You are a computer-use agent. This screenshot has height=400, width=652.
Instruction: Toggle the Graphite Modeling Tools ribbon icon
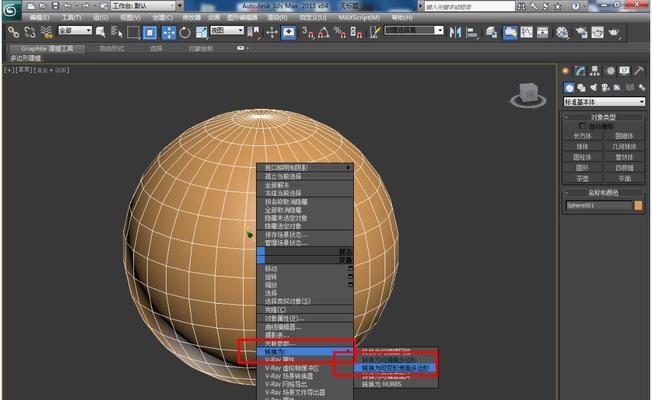(x=510, y=32)
